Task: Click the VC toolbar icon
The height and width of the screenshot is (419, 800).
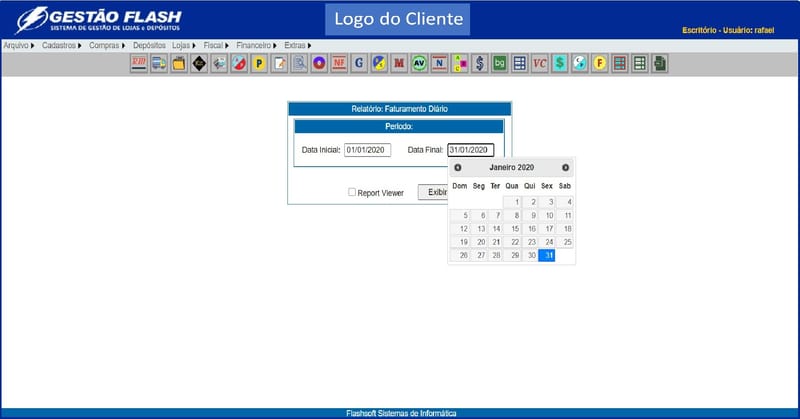Action: 540,64
